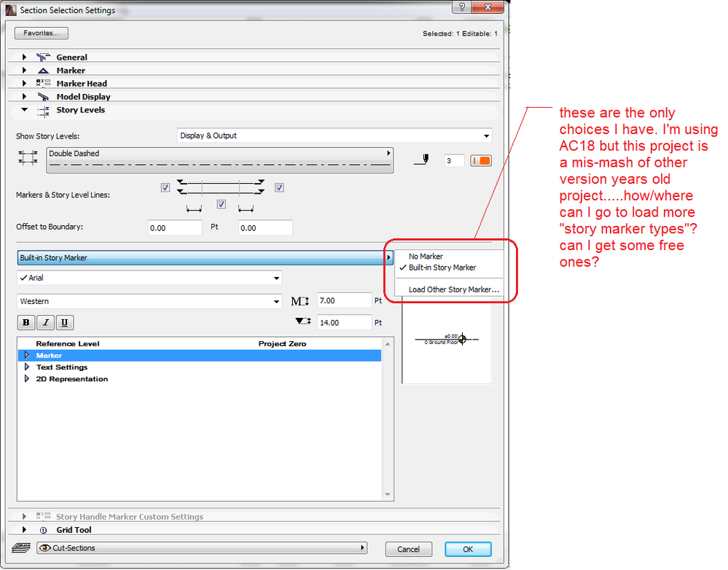This screenshot has width=728, height=570.
Task: Click the text height field showing 7.00
Action: pos(345,300)
